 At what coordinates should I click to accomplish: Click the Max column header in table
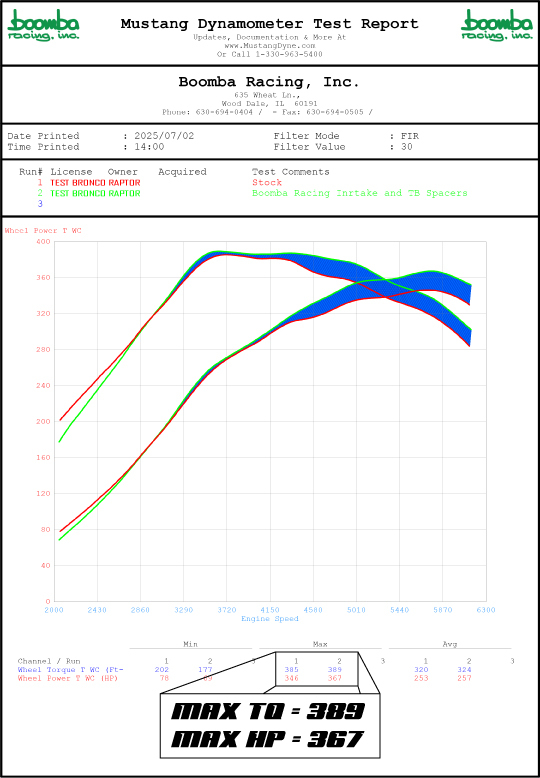[320, 644]
